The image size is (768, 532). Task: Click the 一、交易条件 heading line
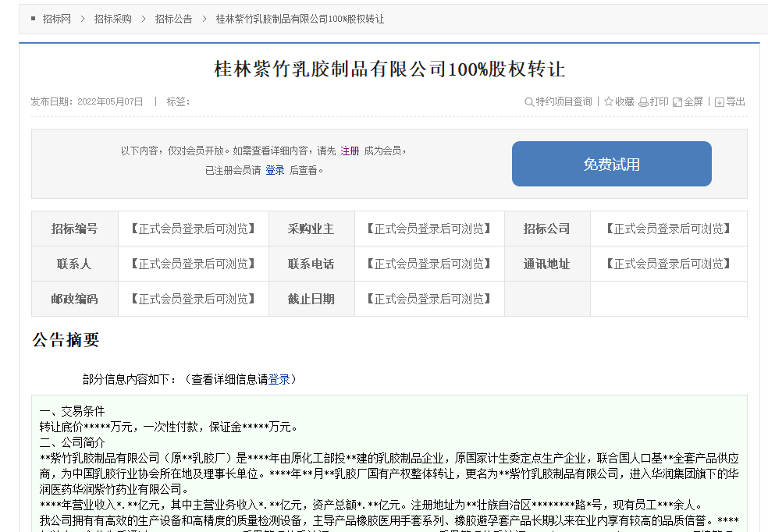coord(72,411)
